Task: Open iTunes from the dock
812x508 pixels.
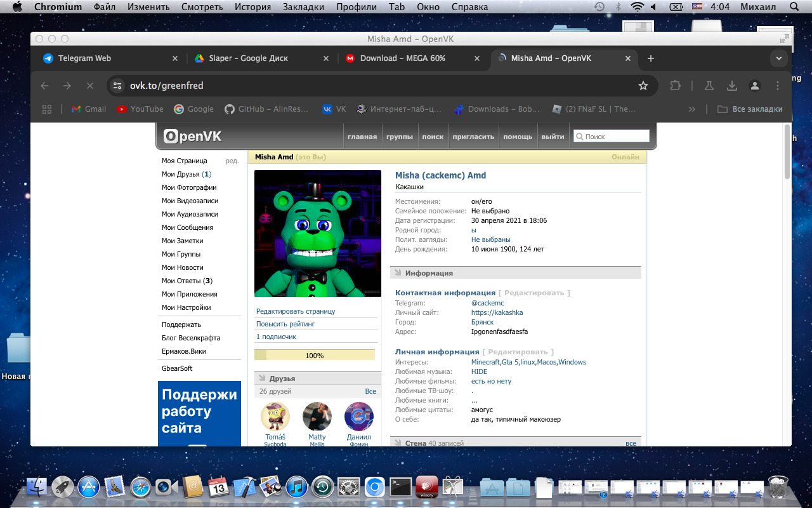Action: coord(297,487)
